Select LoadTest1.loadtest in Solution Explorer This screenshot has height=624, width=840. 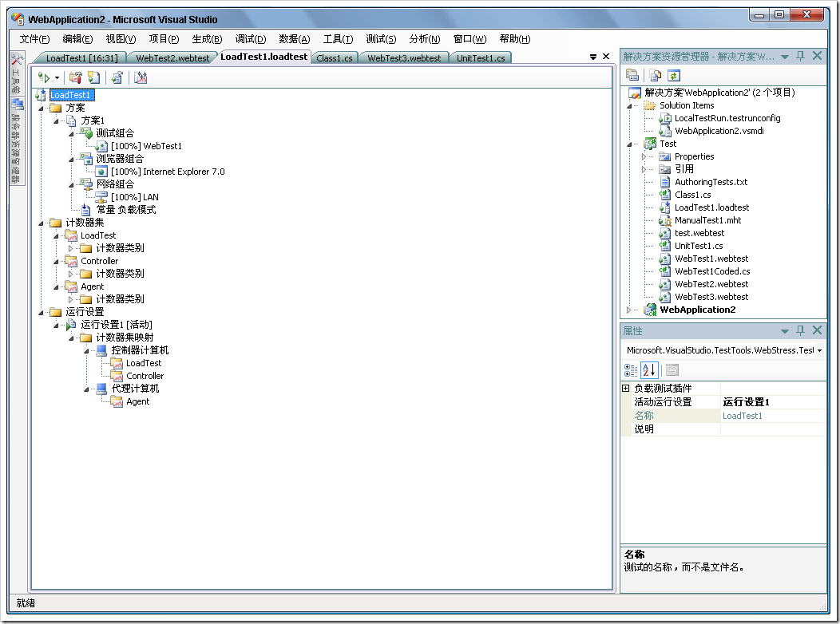[x=711, y=207]
